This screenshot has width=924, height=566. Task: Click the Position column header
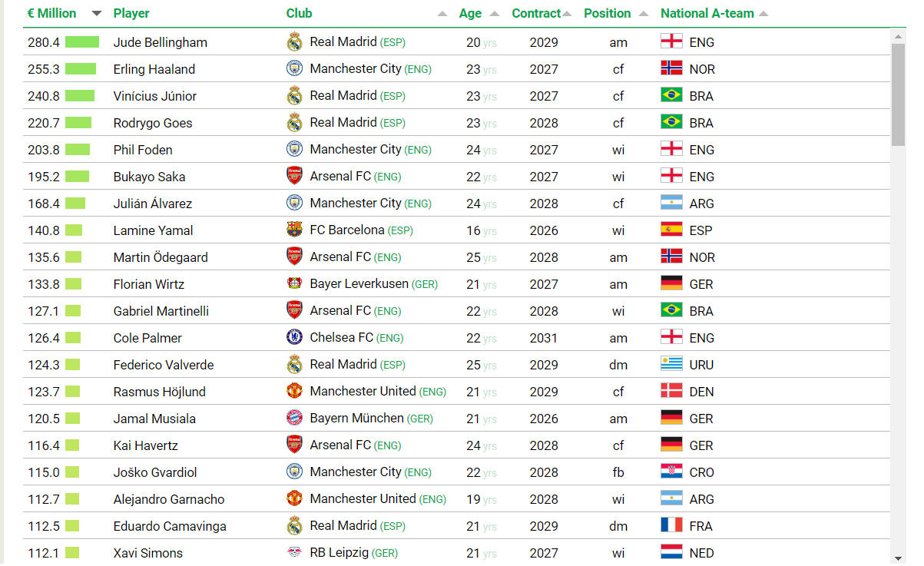click(608, 13)
